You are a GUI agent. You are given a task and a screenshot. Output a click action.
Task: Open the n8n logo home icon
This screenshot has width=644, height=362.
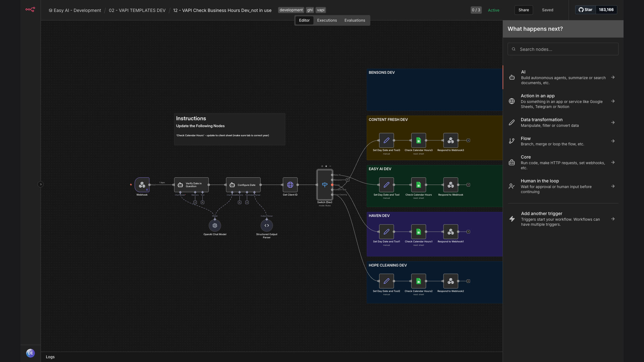tap(30, 10)
